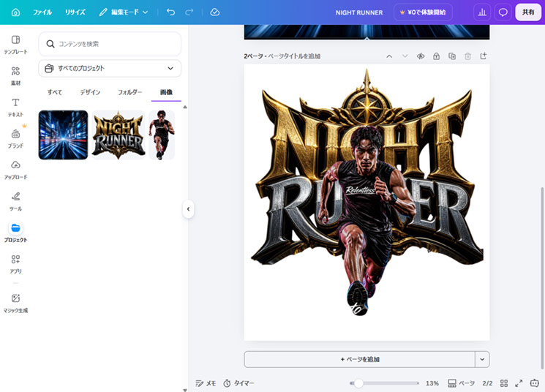545x392 pixels.
Task: Click ページタイトルを追加 page title field
Action: tap(294, 56)
